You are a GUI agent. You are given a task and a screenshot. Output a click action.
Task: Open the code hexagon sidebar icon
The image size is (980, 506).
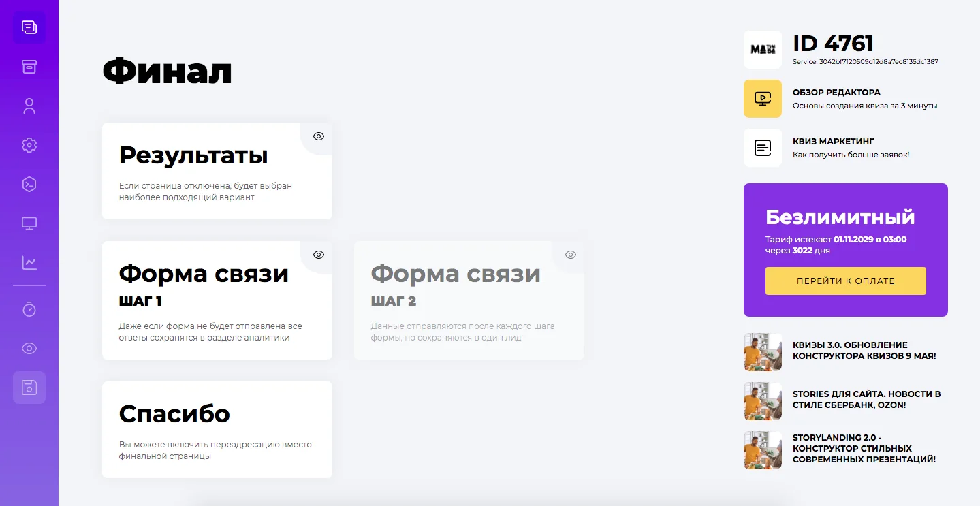coord(29,184)
